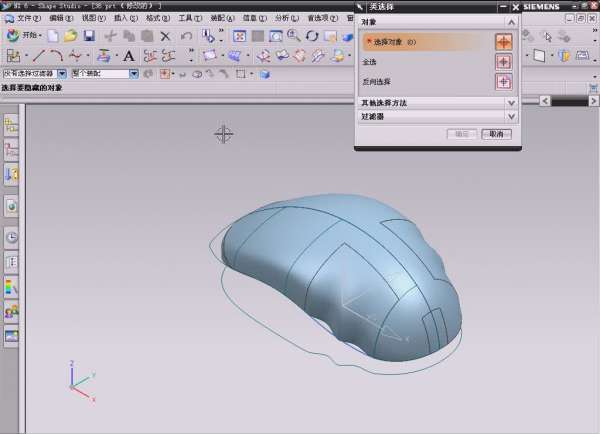Screen dimensions: 600x434
Task: Click the 取消 (Cancel) button
Action: click(496, 134)
